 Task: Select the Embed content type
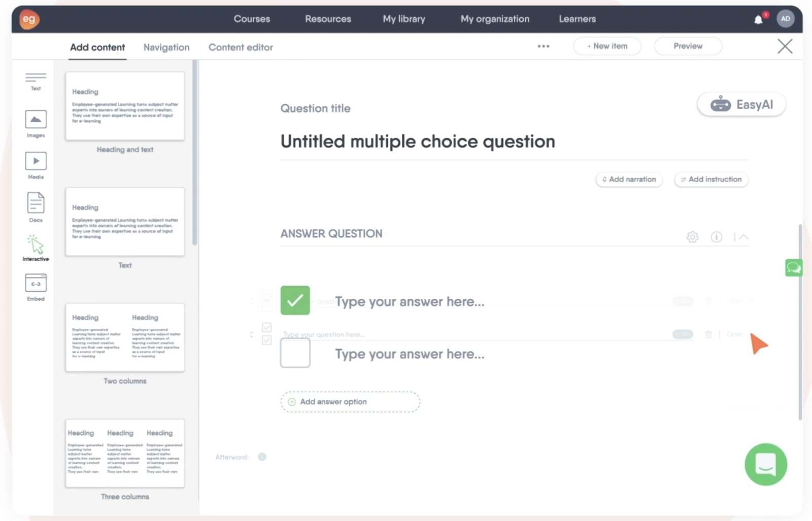click(36, 287)
